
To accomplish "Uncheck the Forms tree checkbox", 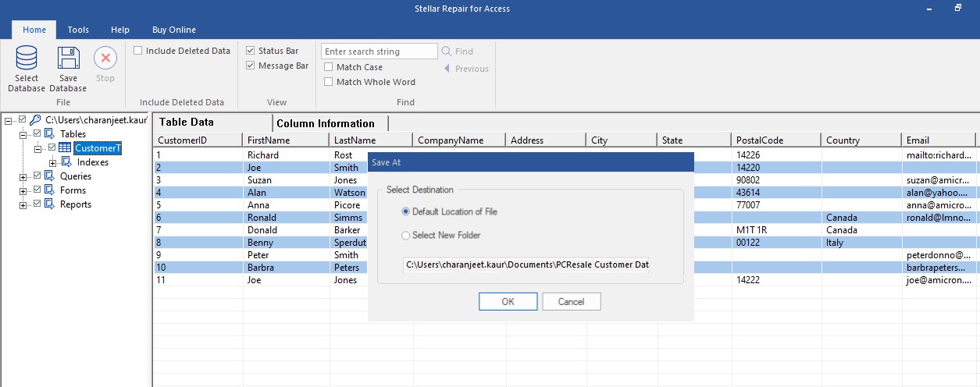I will coord(37,190).
